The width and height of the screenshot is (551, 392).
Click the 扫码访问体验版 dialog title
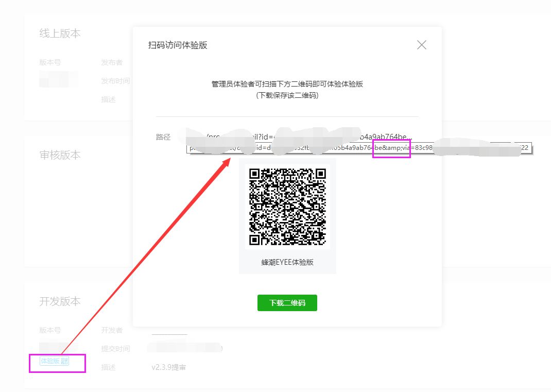[x=178, y=45]
